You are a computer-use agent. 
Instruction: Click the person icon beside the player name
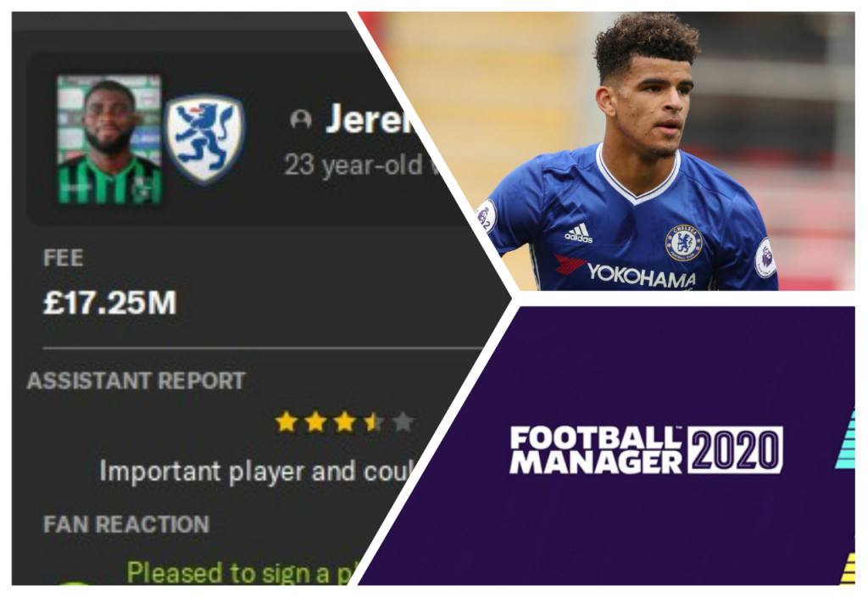(x=301, y=119)
